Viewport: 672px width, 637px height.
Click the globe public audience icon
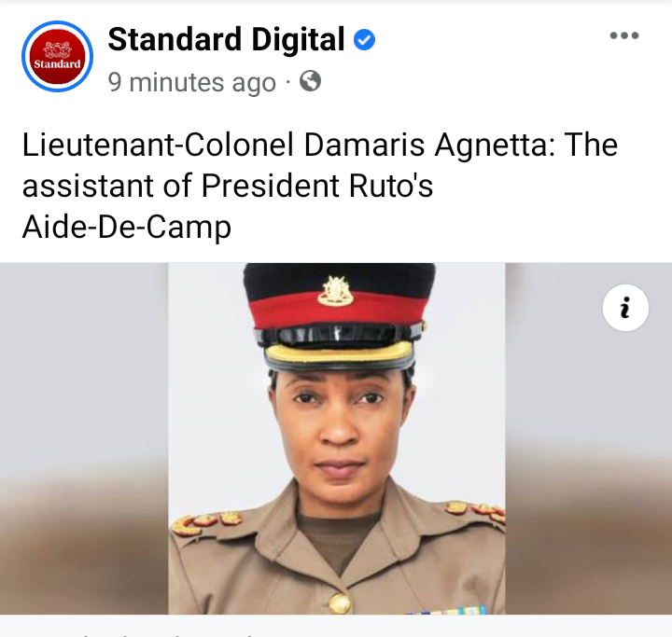coord(310,81)
